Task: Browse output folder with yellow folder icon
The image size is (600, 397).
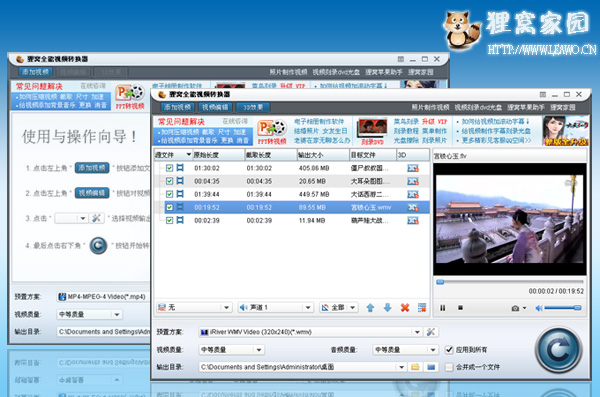Action: [415, 367]
